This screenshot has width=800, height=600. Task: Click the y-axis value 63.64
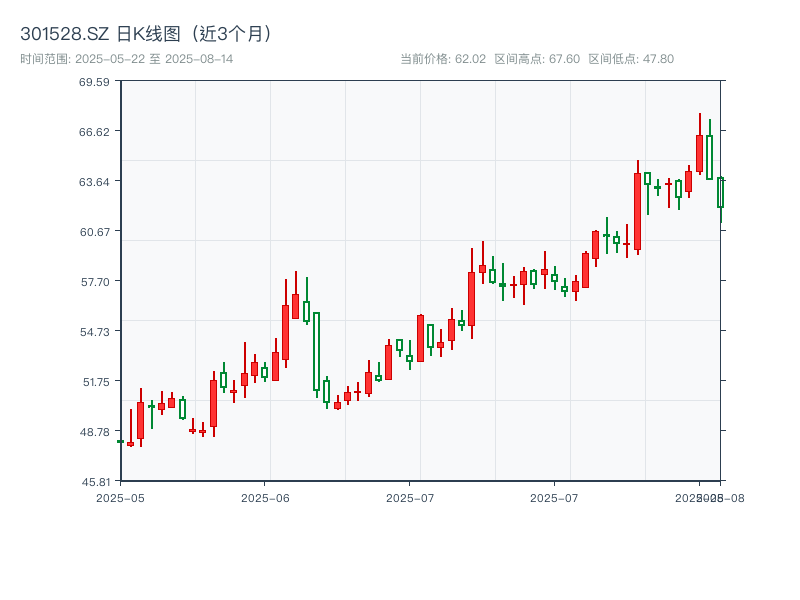pyautogui.click(x=94, y=184)
